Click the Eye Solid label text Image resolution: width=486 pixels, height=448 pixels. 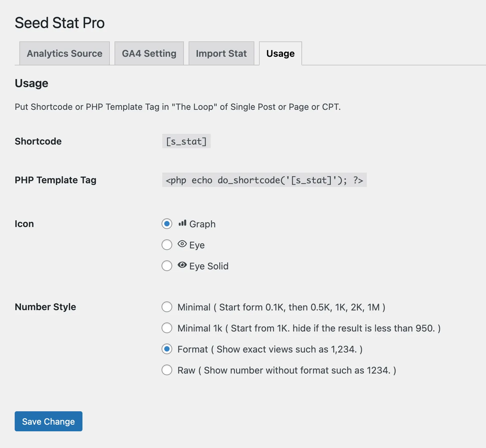[209, 266]
